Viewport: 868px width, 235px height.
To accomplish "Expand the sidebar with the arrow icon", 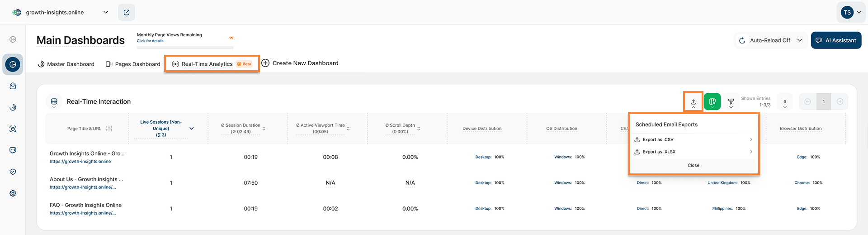I will tap(13, 39).
